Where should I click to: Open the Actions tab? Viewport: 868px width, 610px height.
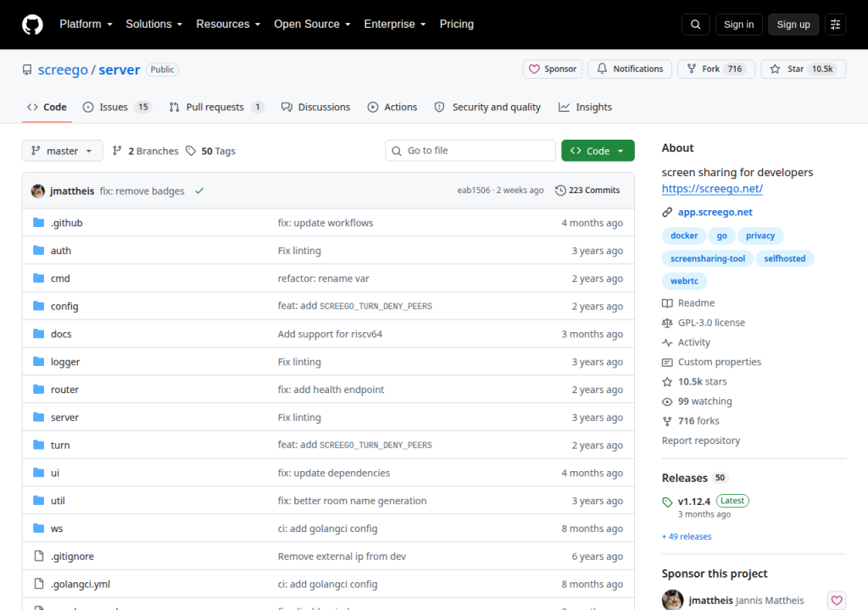[x=392, y=107]
